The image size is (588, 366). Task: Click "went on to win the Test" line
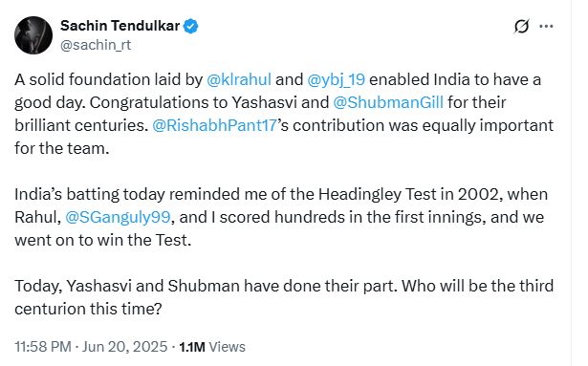click(102, 240)
